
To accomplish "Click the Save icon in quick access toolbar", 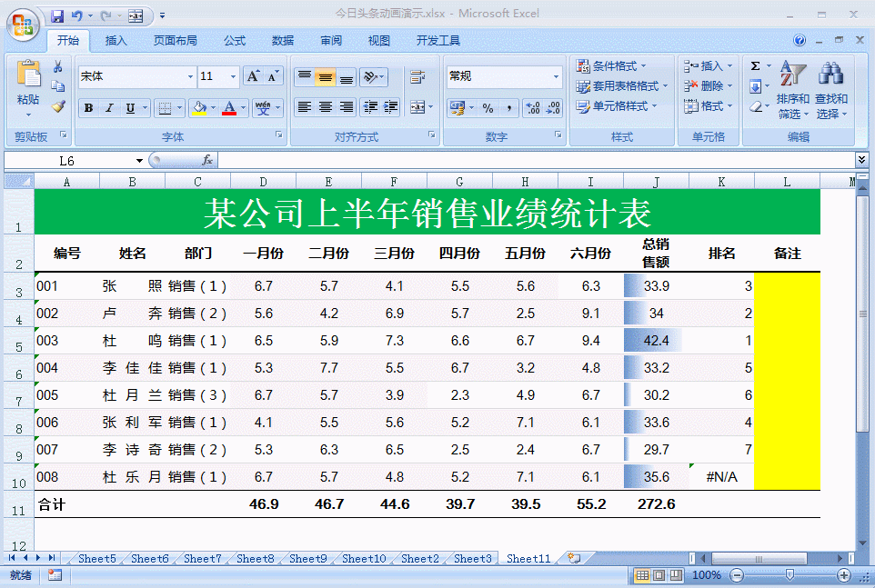I will point(57,15).
